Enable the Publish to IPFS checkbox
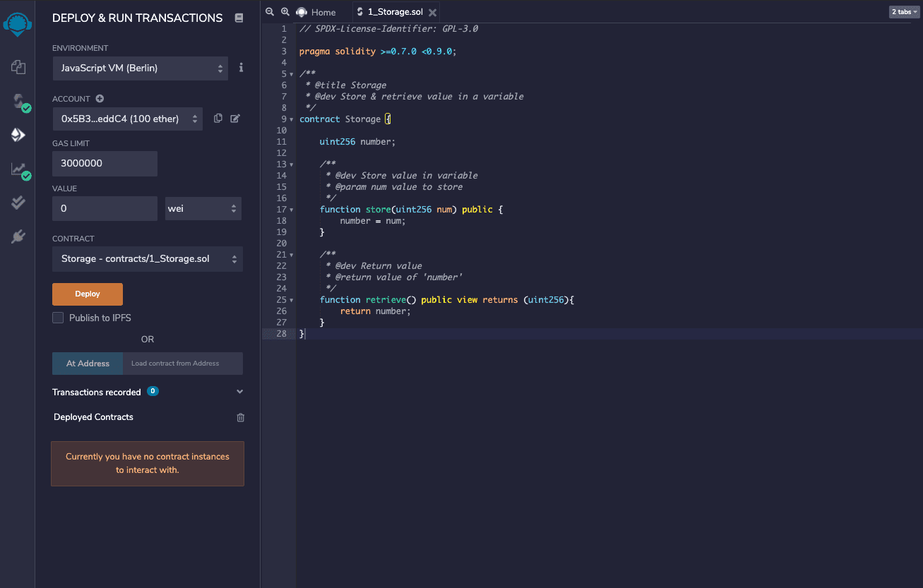The width and height of the screenshot is (923, 588). pos(58,318)
